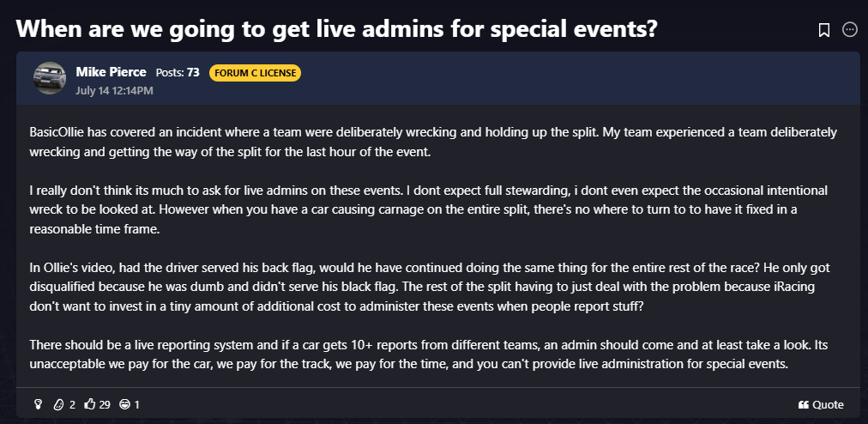This screenshot has width=868, height=424.
Task: React with the potato icon
Action: pyautogui.click(x=58, y=404)
